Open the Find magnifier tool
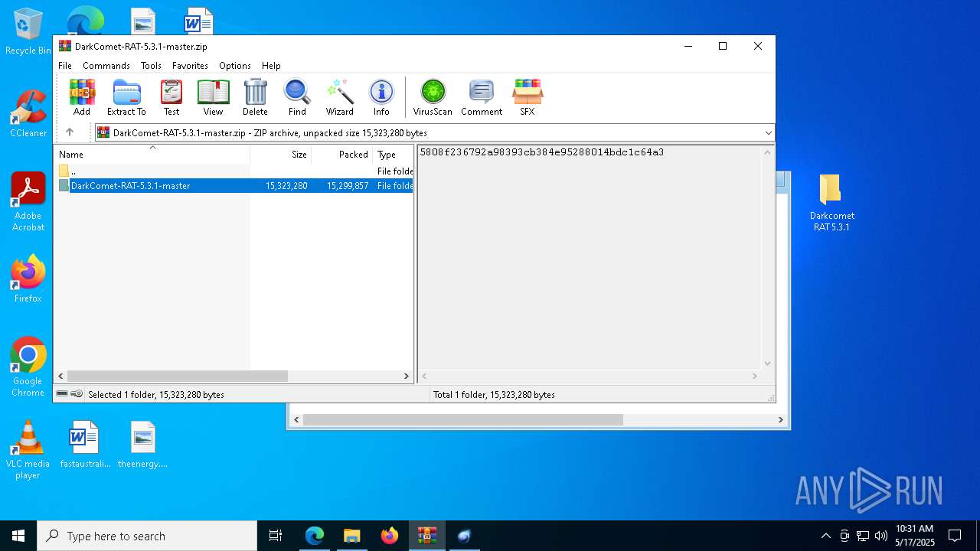This screenshot has height=551, width=980. point(297,97)
